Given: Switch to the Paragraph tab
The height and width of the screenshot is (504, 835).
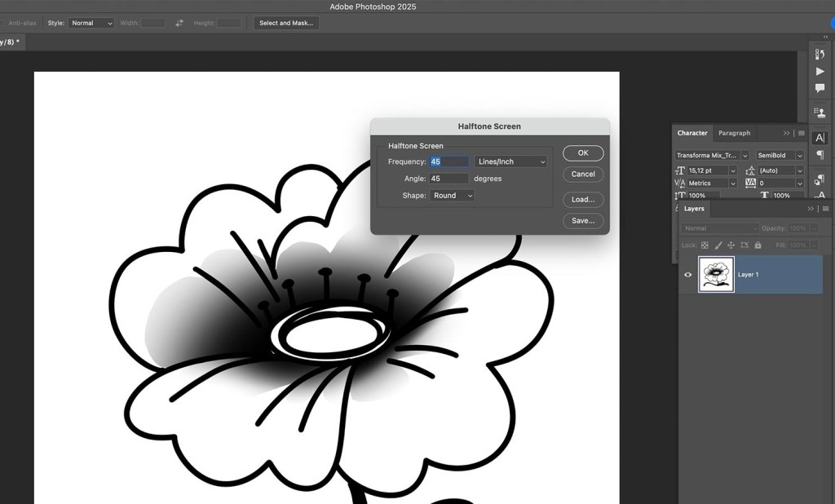Looking at the screenshot, I should click(x=734, y=133).
